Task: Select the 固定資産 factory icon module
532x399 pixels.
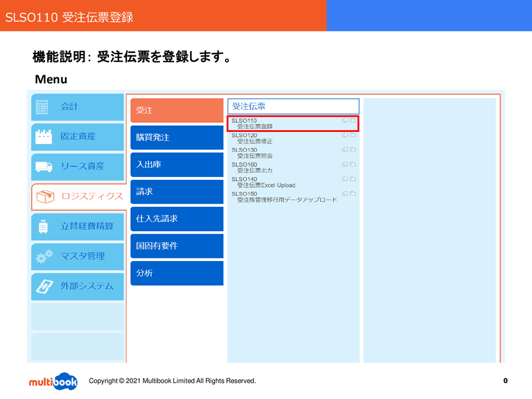Action: point(77,137)
